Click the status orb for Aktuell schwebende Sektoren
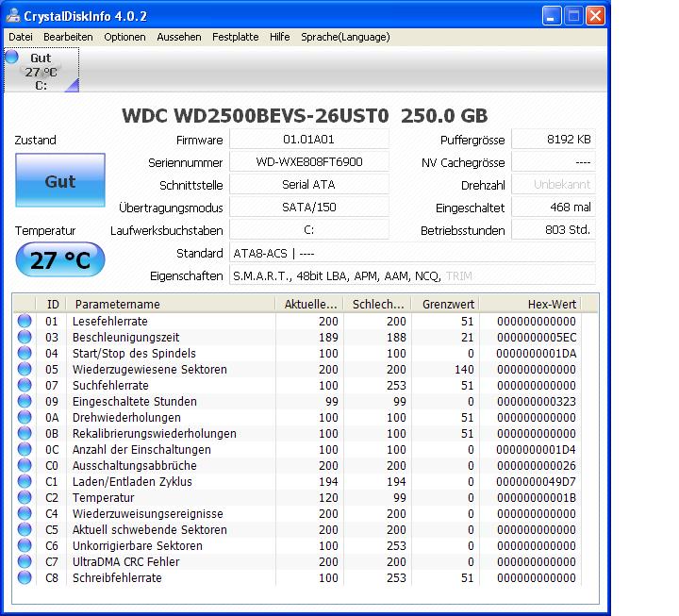Viewport: 679px width, 616px height. click(x=25, y=529)
